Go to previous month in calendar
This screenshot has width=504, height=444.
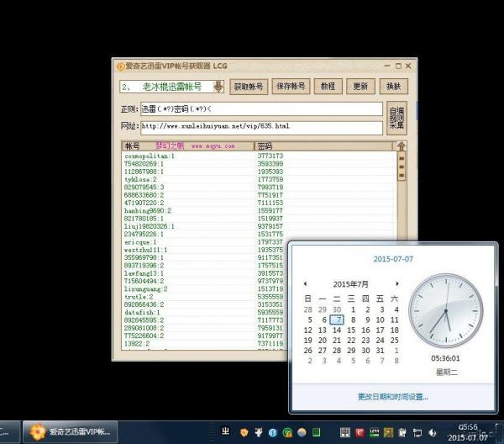click(x=305, y=283)
